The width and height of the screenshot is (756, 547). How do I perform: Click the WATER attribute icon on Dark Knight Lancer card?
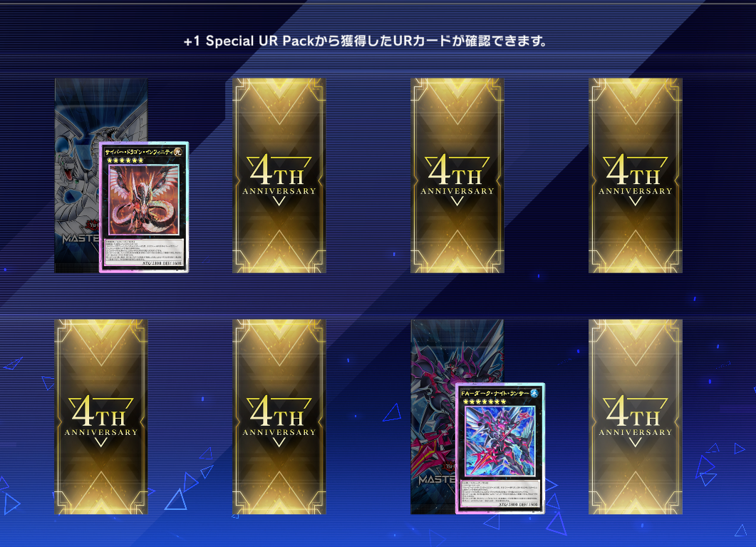point(534,393)
